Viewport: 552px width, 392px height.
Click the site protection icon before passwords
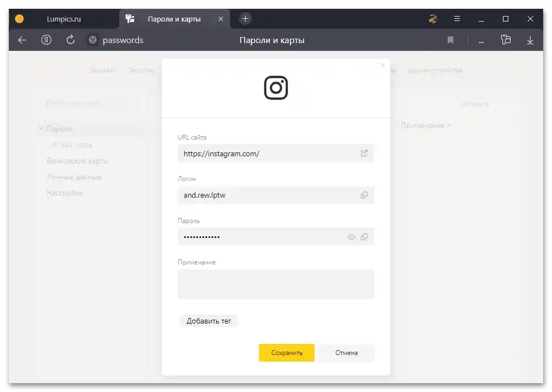(x=93, y=40)
